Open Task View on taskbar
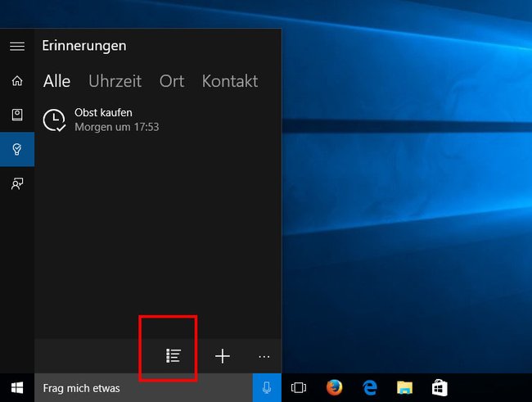The width and height of the screenshot is (532, 402). [x=299, y=388]
